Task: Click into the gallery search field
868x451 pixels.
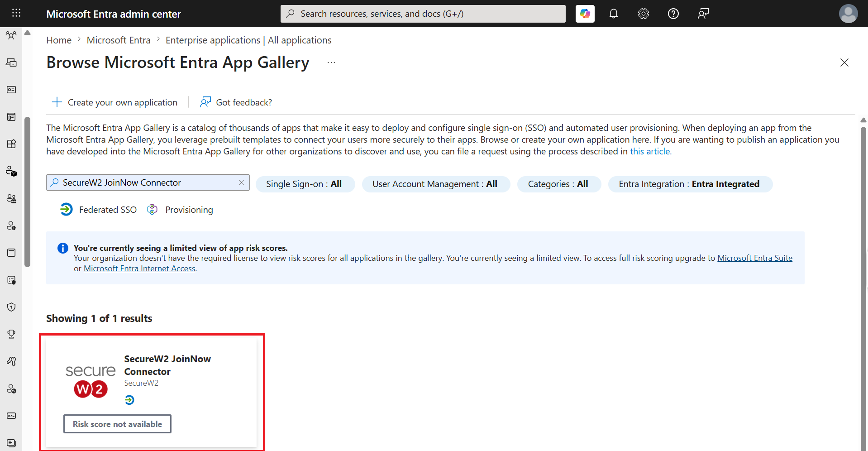Action: (x=148, y=182)
